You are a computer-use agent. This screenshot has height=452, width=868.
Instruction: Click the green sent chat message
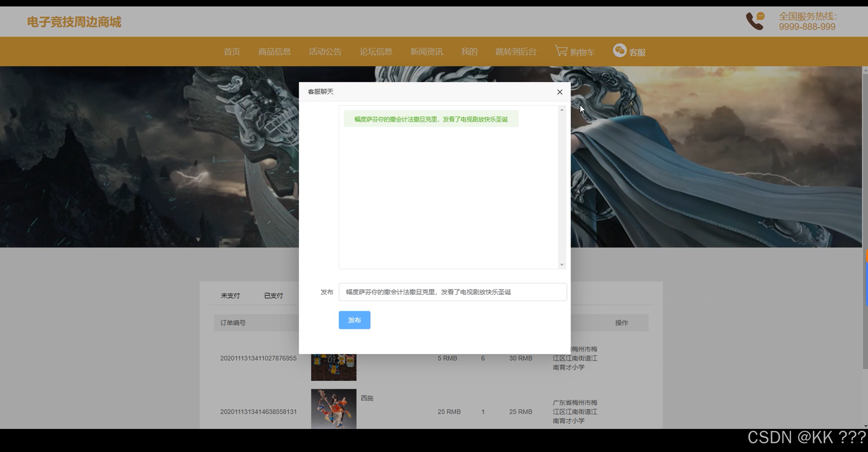click(431, 119)
